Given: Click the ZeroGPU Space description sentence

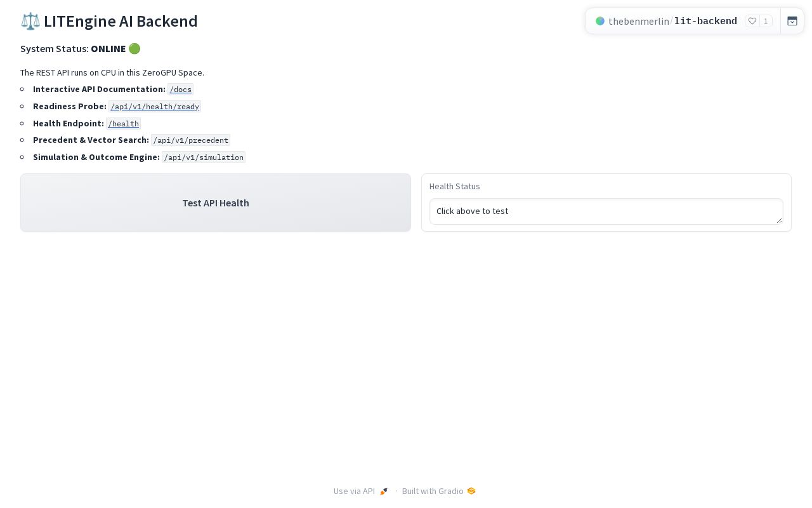Looking at the screenshot, I should pos(112,73).
